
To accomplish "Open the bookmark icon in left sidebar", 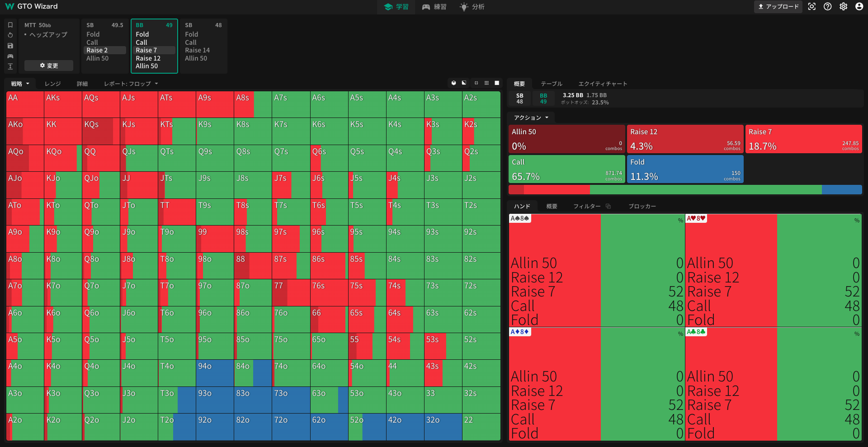I will coord(10,25).
